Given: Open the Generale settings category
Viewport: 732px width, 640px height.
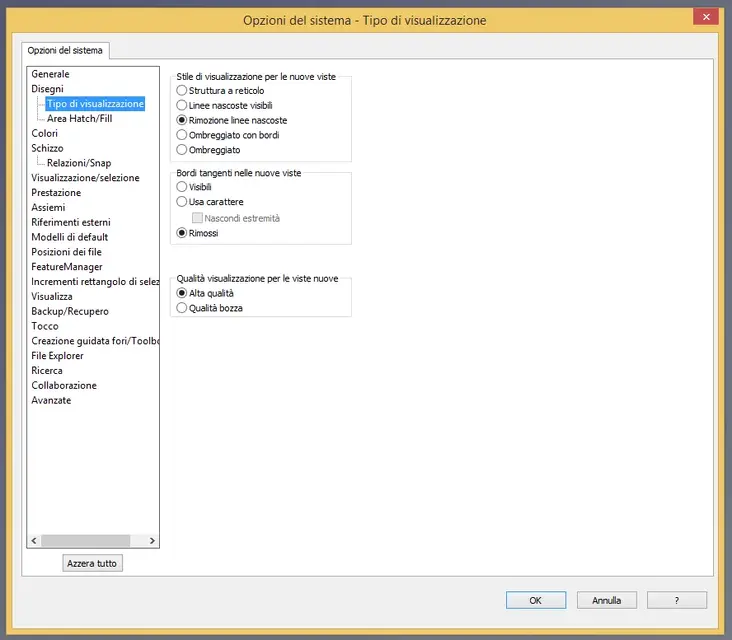Looking at the screenshot, I should tap(50, 74).
